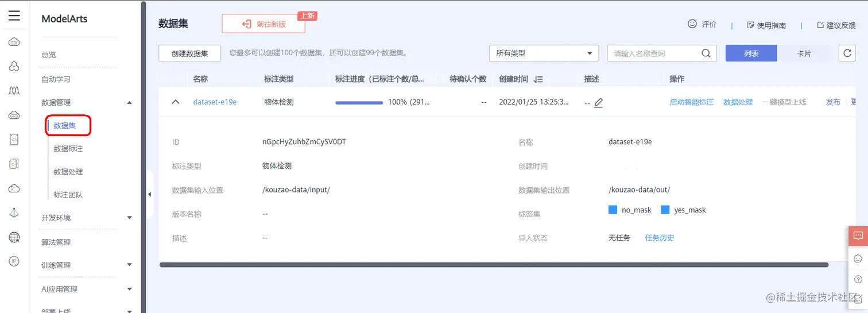Click the /kouzao-data/input/ path text

coord(296,190)
